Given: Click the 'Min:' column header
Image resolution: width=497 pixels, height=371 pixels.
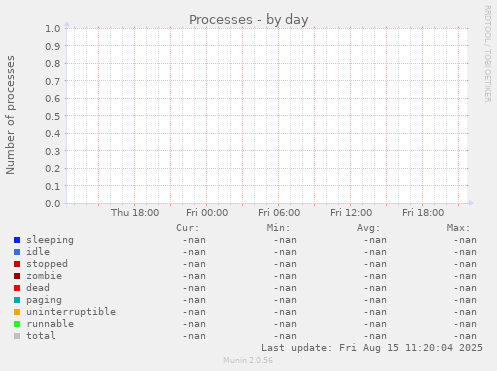Looking at the screenshot, I should 278,228.
